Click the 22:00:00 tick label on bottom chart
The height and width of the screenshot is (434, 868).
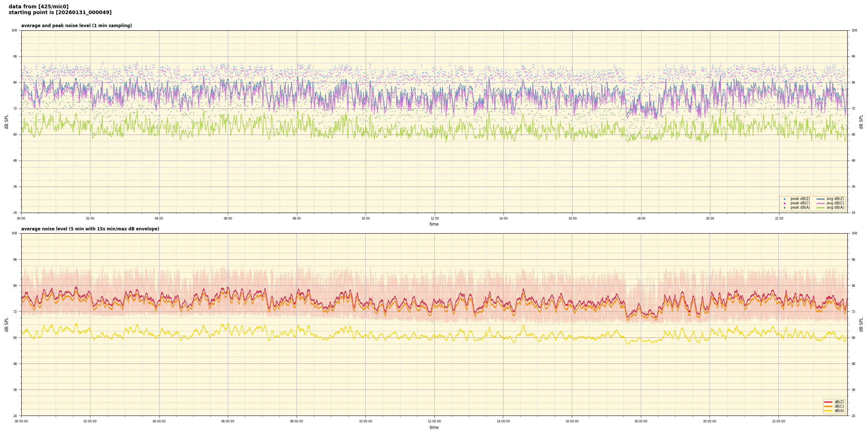(x=778, y=421)
